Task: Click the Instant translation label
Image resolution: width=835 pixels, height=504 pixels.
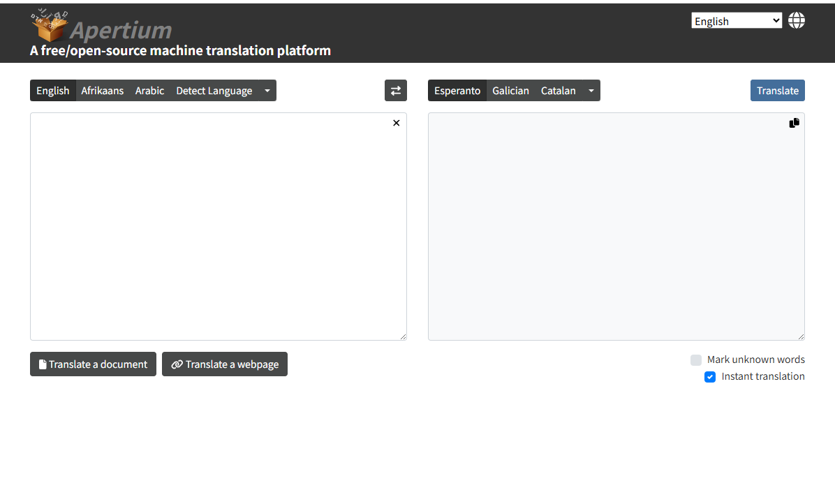Action: (763, 376)
